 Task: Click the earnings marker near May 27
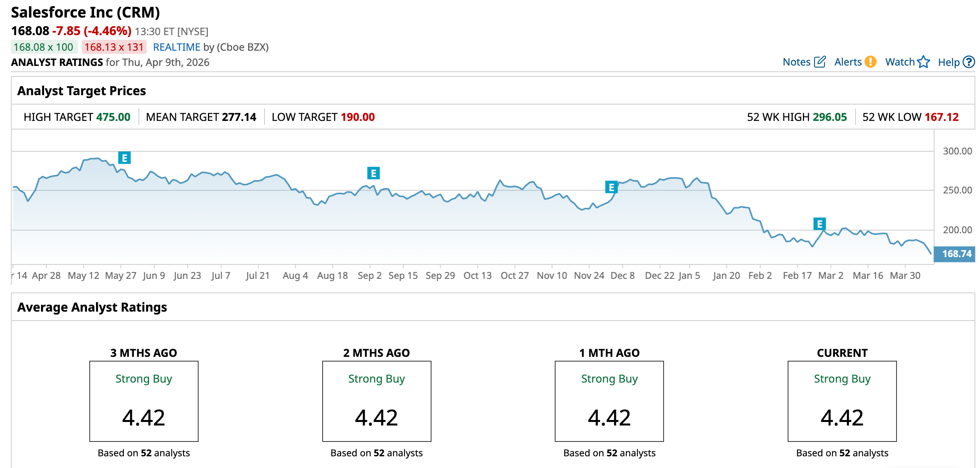(124, 158)
